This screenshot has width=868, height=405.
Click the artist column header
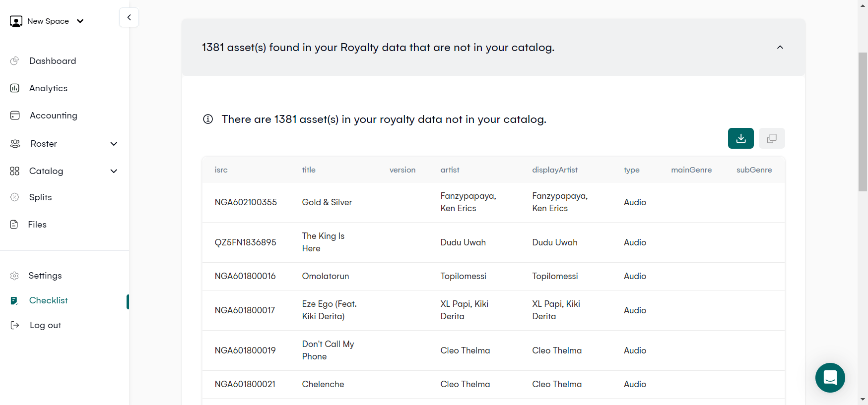tap(450, 170)
